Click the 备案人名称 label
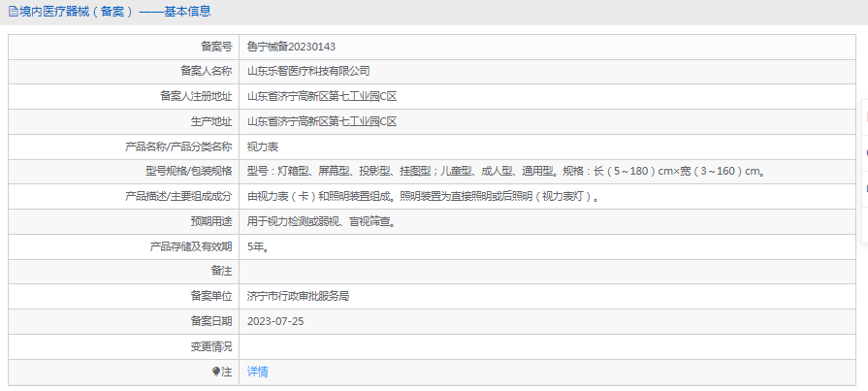 [x=207, y=72]
